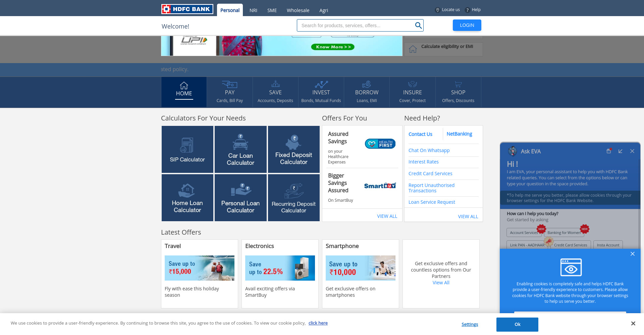The image size is (644, 335).
Task: Open the BORROW Loans, EMI menu
Action: pyautogui.click(x=367, y=92)
